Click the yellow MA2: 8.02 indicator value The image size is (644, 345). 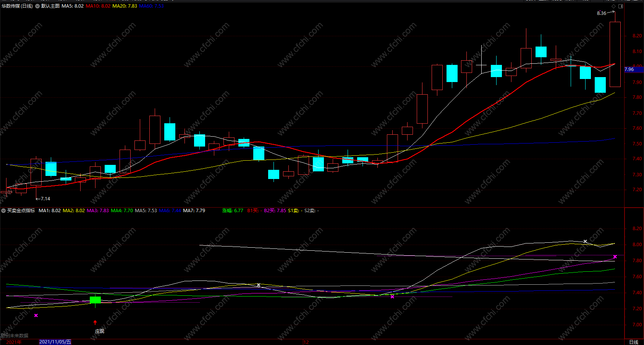(74, 211)
